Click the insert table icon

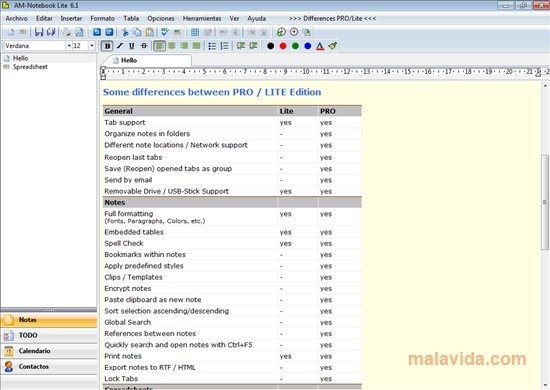pyautogui.click(x=195, y=32)
